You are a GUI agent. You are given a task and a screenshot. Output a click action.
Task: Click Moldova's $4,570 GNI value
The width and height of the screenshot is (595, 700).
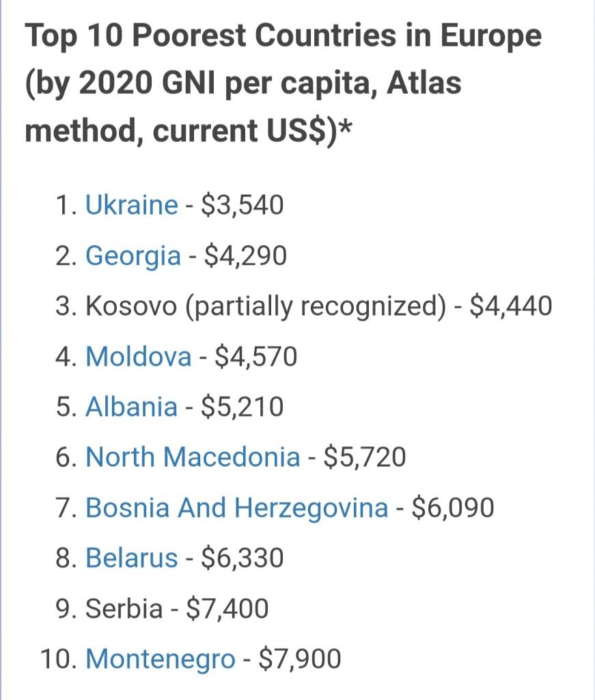pyautogui.click(x=256, y=357)
